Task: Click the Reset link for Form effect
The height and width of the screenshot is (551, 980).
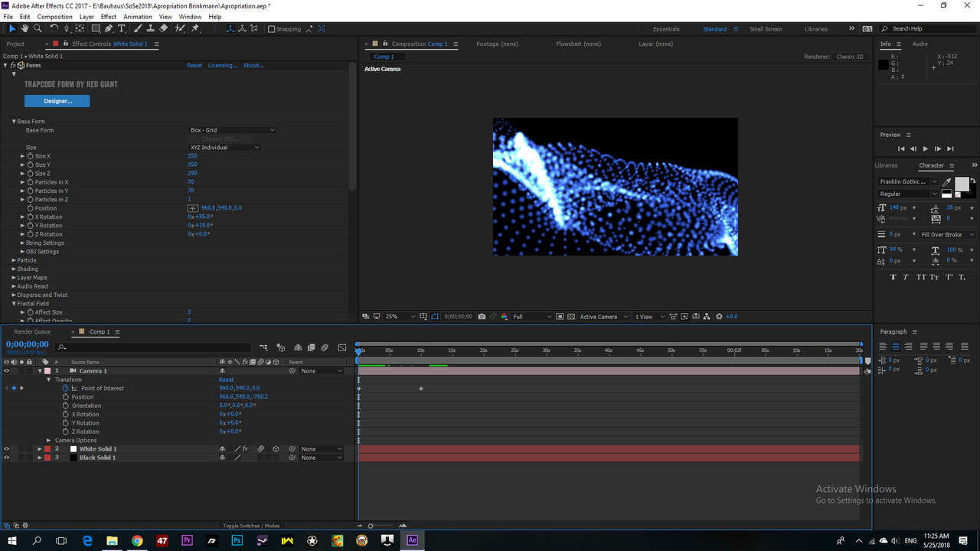Action: coord(194,65)
